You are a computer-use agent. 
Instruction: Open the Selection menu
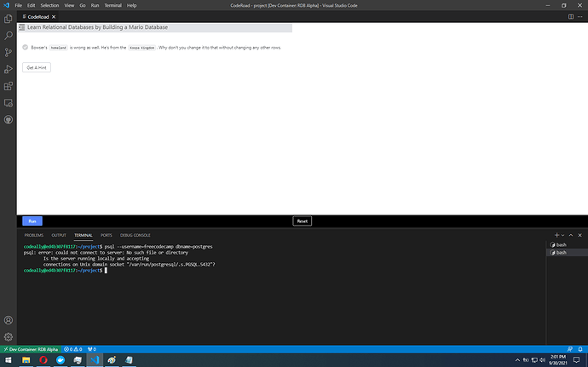point(49,5)
